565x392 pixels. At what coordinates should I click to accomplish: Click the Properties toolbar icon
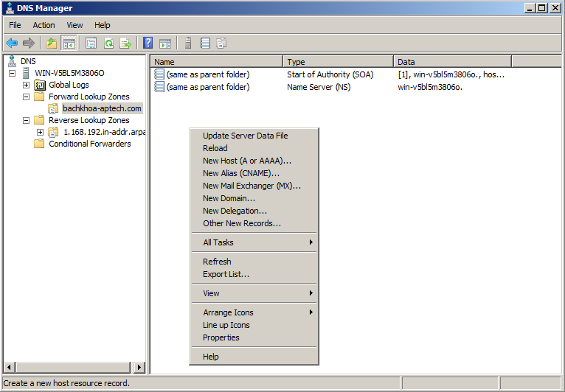pyautogui.click(x=91, y=43)
